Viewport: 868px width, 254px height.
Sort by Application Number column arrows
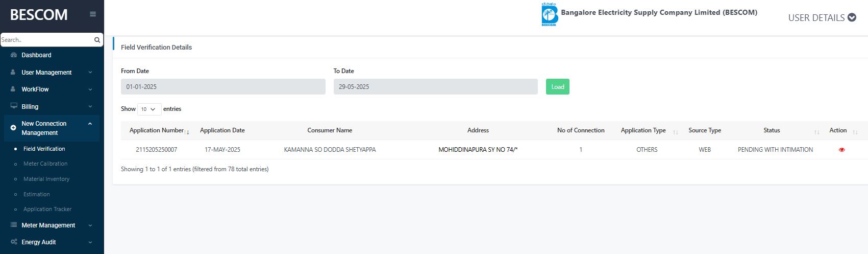(187, 132)
